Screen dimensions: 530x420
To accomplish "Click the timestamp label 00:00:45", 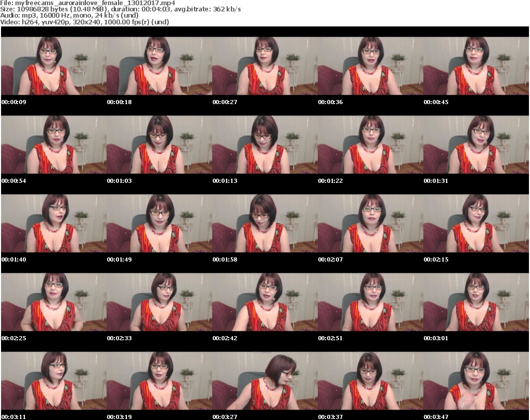I will (436, 102).
